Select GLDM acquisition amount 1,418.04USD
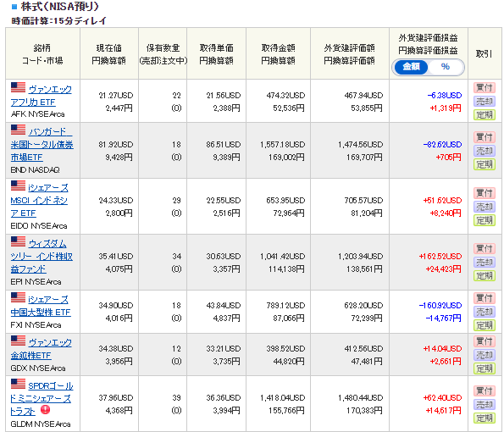The image size is (504, 432). (x=283, y=398)
